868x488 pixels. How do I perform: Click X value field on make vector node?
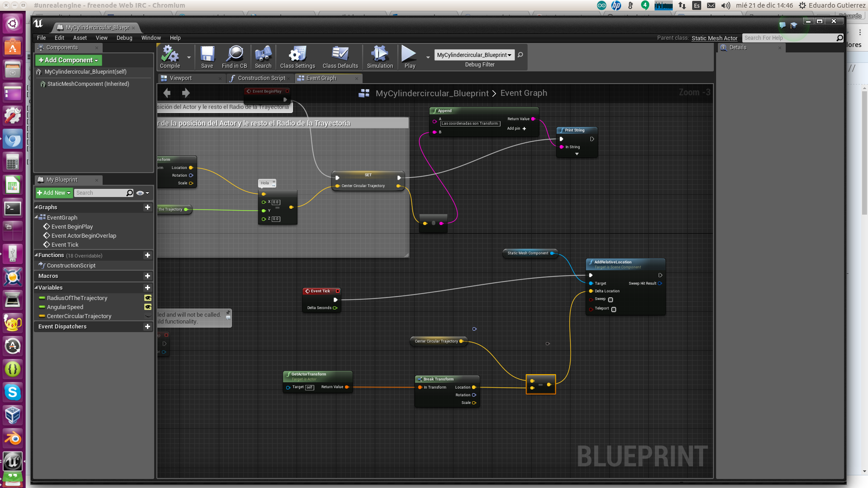point(276,202)
